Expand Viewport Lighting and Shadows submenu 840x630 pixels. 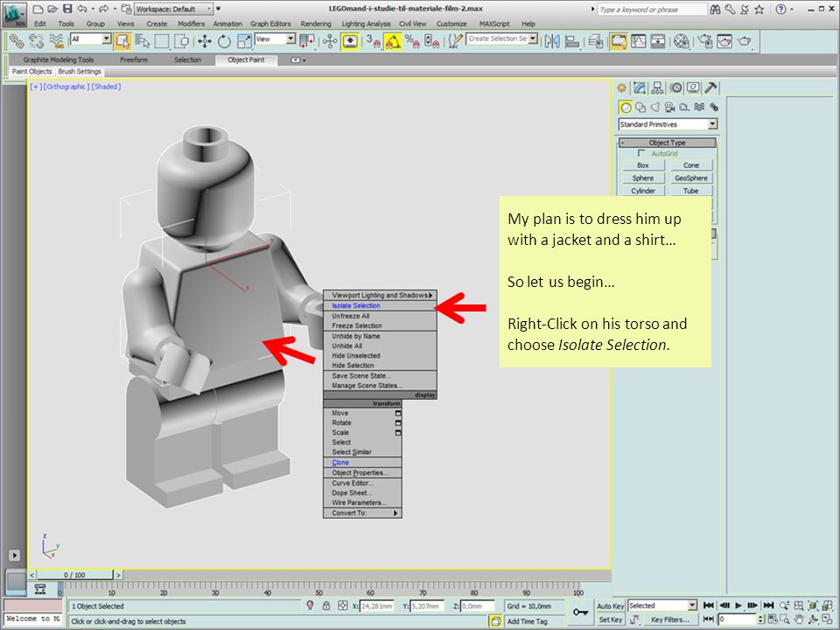[380, 295]
